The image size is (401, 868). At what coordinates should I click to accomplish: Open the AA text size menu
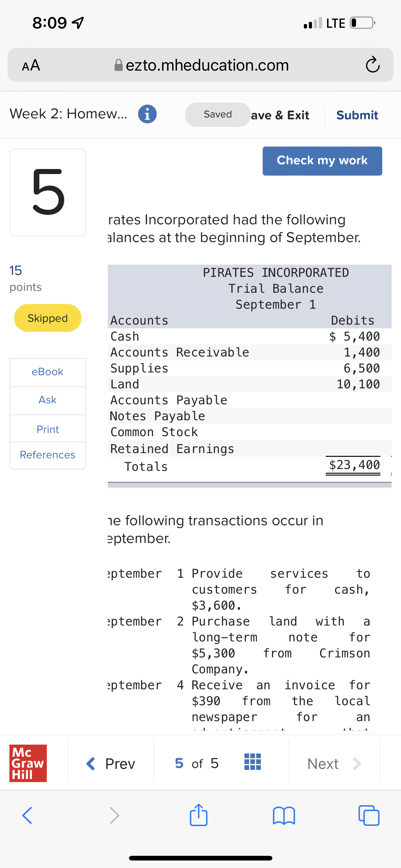tap(31, 65)
